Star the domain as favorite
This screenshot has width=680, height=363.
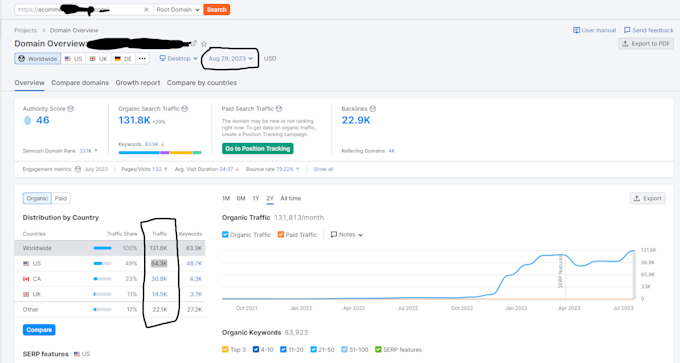[x=204, y=43]
